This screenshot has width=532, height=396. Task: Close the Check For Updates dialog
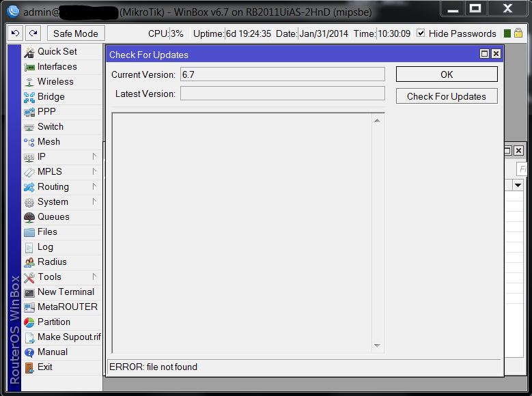(x=496, y=54)
